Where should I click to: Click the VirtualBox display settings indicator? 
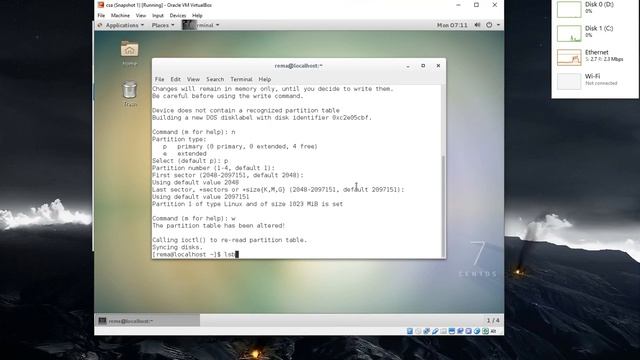coord(452,331)
